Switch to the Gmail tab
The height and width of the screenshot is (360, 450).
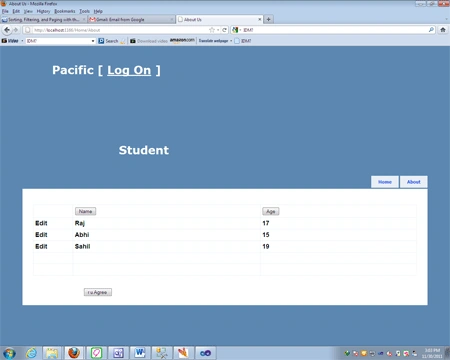point(131,20)
